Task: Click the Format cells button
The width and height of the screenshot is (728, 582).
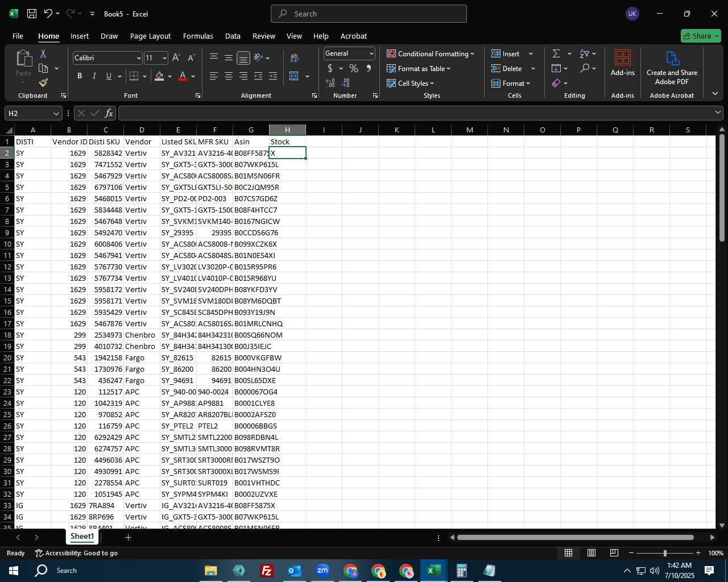Action: click(511, 83)
